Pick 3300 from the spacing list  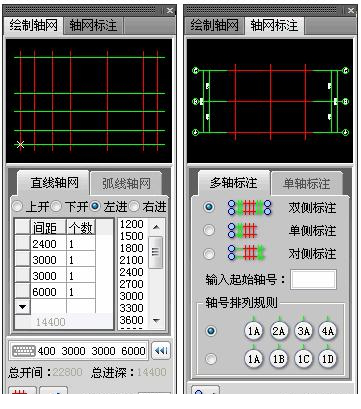[131, 308]
